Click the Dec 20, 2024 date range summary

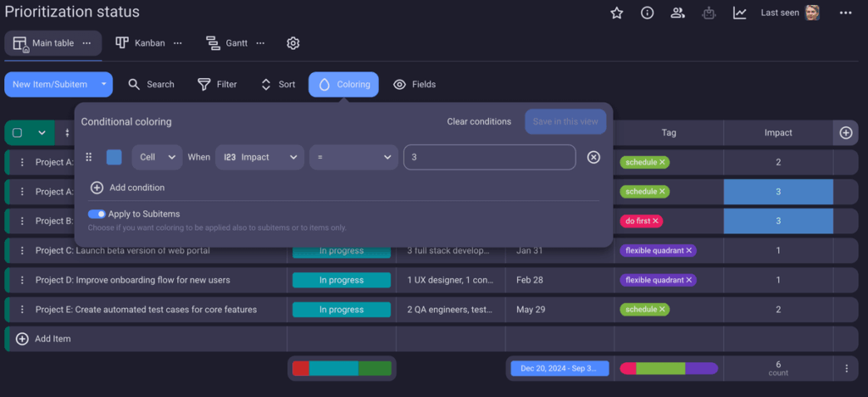click(x=559, y=368)
